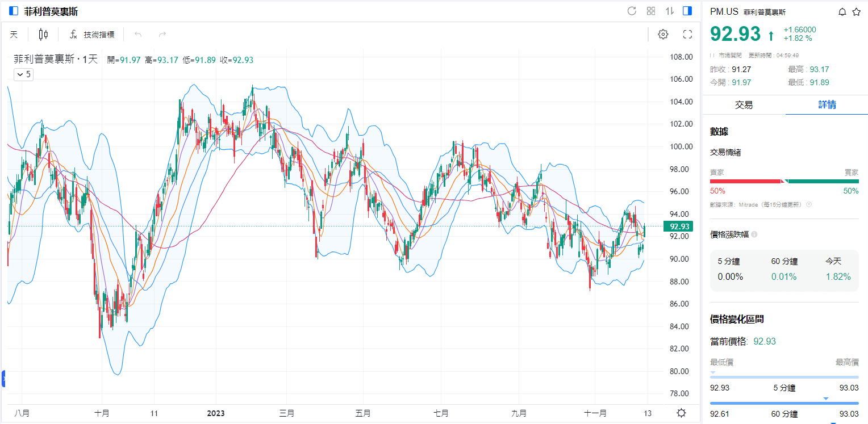Image resolution: width=868 pixels, height=424 pixels.
Task: Open 技術指標 technical indicators menu
Action: pos(92,34)
